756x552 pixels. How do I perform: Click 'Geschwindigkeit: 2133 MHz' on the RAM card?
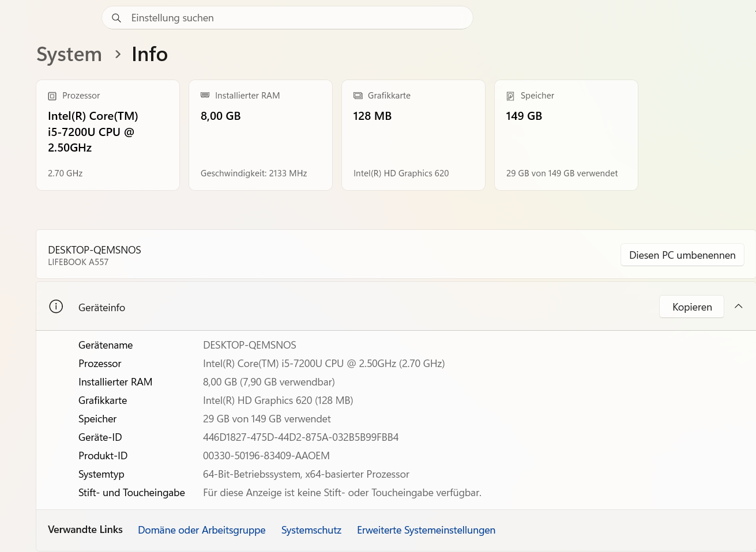254,173
